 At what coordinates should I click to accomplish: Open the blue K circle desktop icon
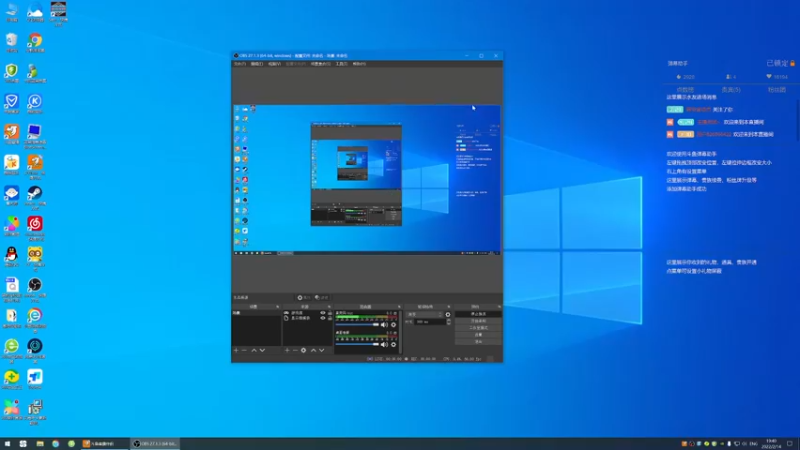pos(35,104)
